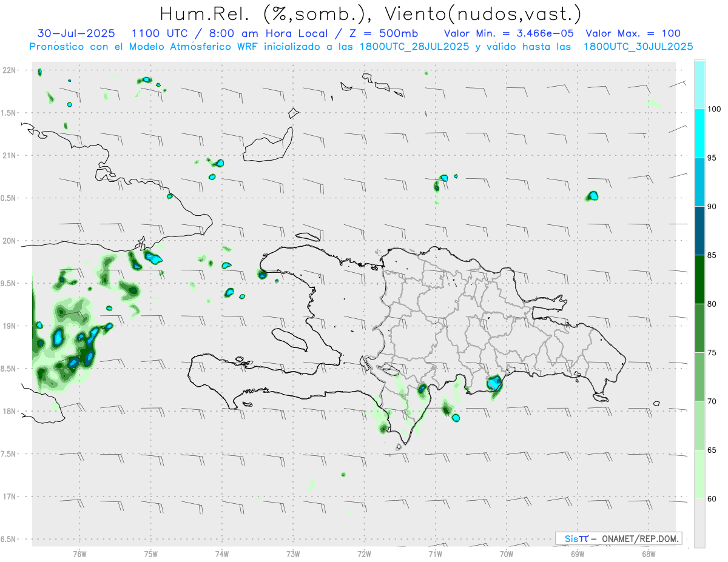Viewport: 728px width, 562px height.
Task: Click the initialization time '1800UTC_28JUL2025'
Action: 414,46
